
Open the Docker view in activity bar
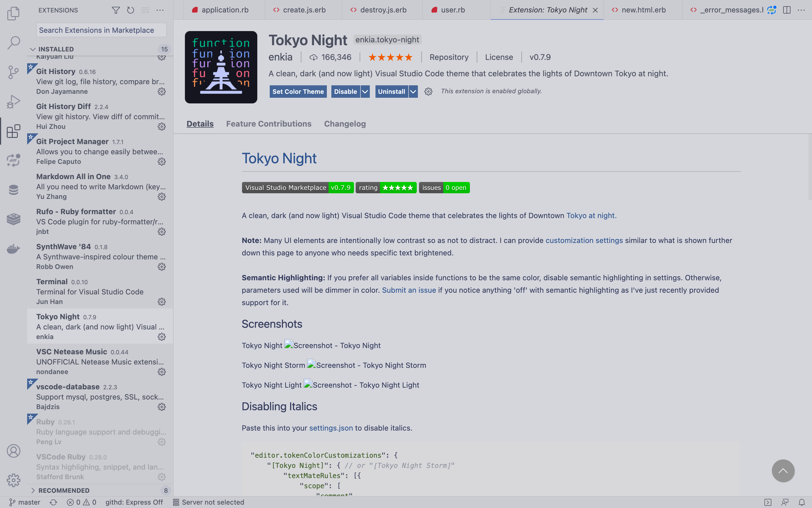14,249
